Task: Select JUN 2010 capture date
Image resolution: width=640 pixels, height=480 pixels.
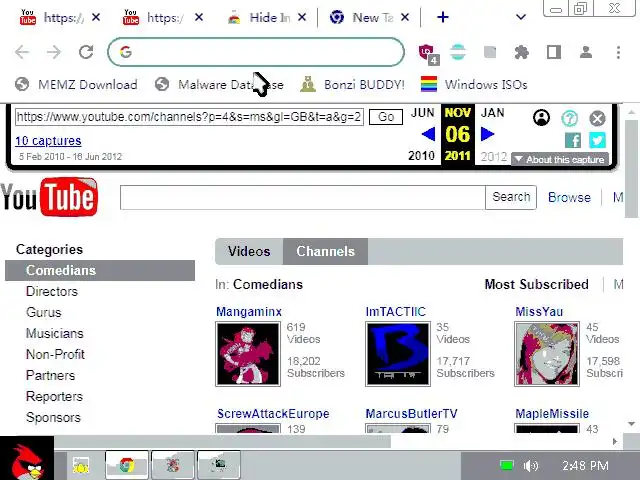Action: tap(422, 113)
